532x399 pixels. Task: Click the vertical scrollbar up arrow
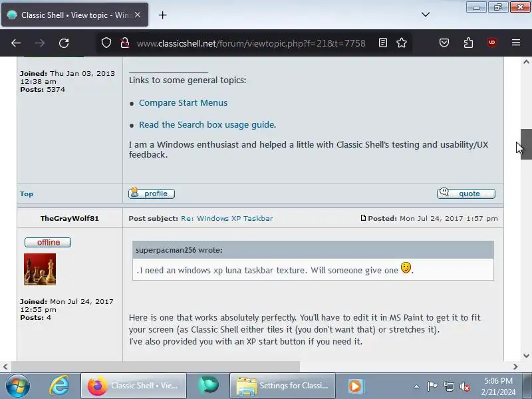(x=526, y=62)
